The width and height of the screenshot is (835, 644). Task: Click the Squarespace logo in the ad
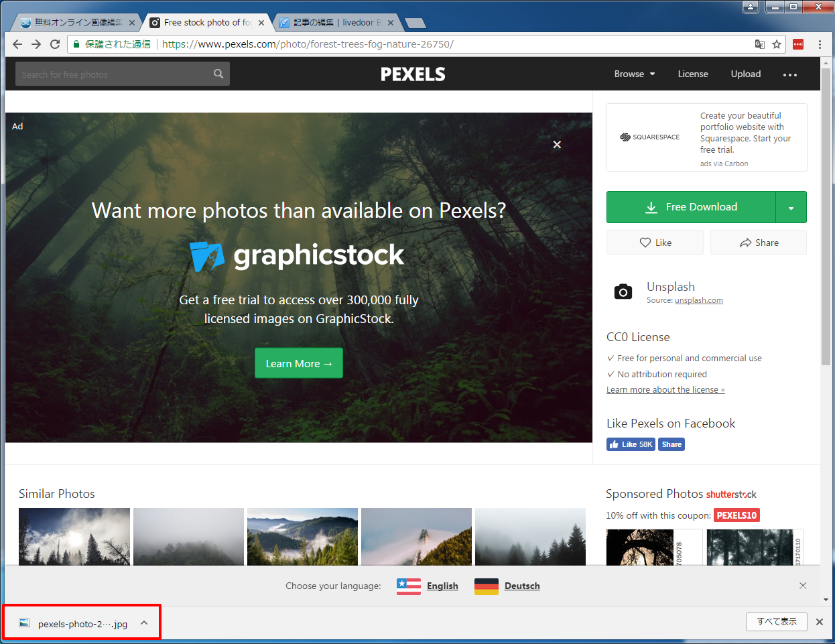650,137
